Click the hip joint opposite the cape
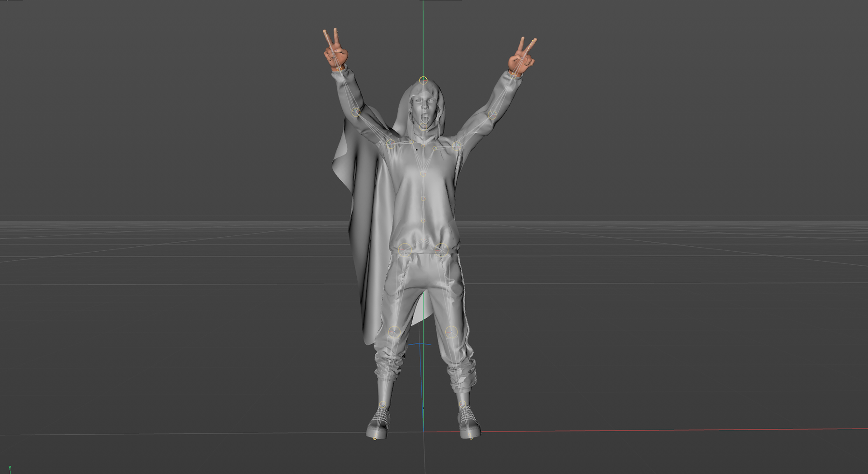The image size is (868, 474). (441, 249)
